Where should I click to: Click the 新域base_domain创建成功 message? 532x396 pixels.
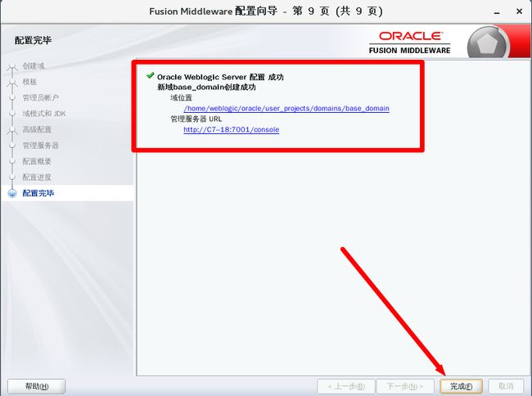click(206, 87)
